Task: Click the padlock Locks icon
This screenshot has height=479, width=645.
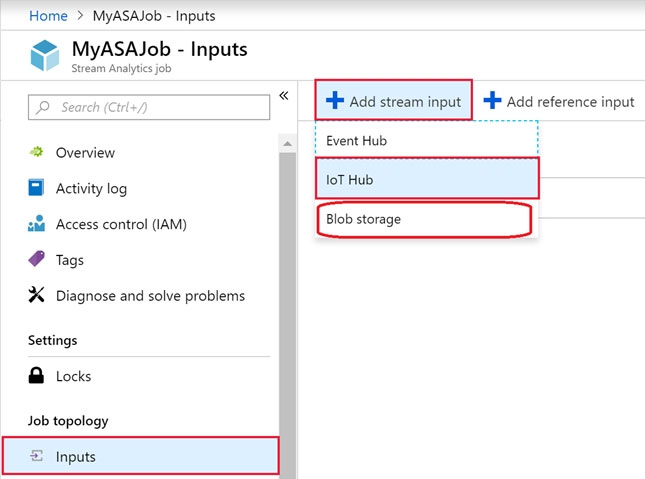Action: (x=36, y=375)
